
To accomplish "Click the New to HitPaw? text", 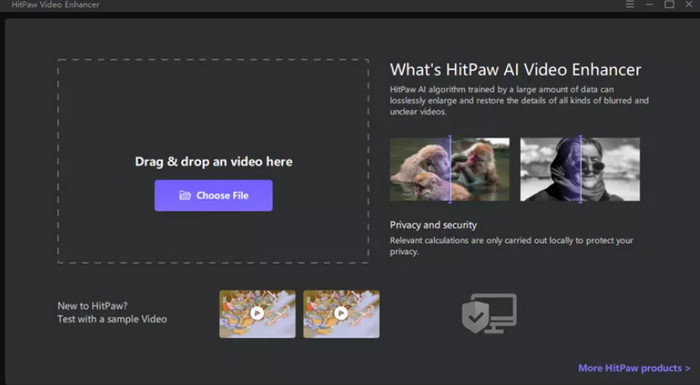I will tap(92, 306).
